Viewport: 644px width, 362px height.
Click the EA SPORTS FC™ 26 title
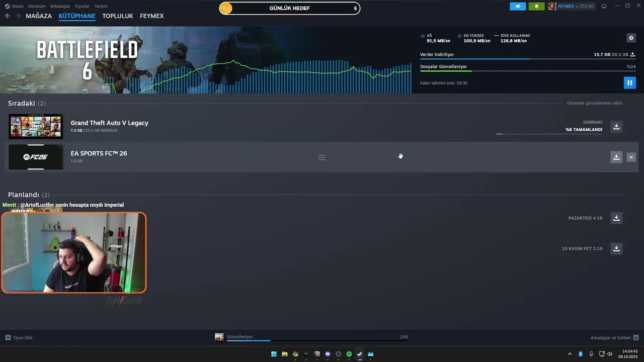pos(99,153)
